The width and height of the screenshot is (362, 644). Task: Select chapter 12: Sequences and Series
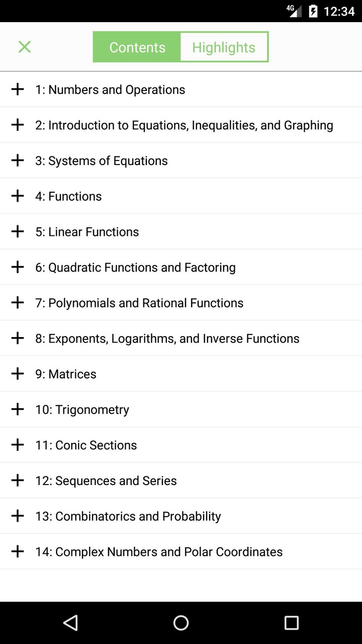(106, 480)
